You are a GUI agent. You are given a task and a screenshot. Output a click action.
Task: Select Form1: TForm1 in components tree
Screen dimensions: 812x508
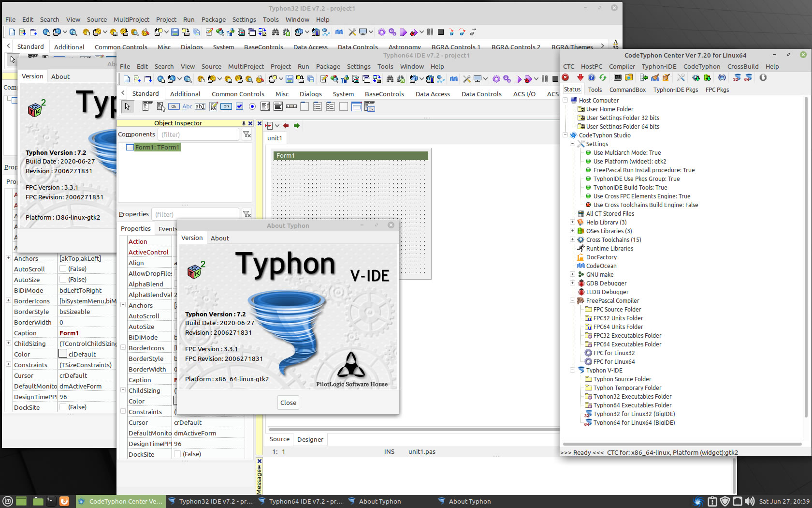(157, 147)
